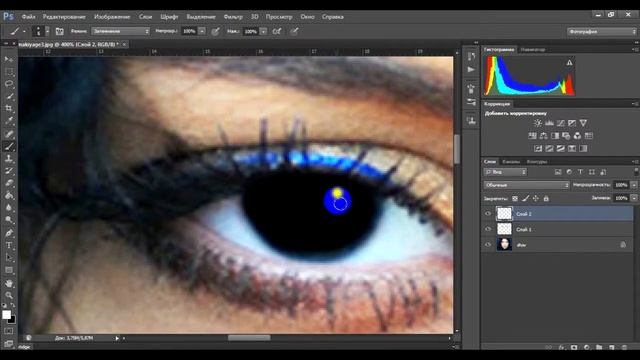Screen dimensions: 640x360
Task: Open the Просмотр menu
Action: [279, 17]
